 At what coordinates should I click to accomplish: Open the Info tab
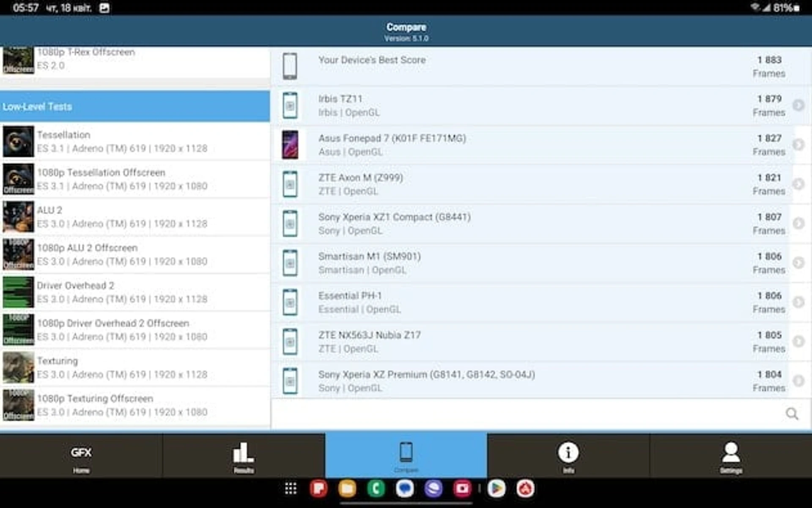pos(568,456)
